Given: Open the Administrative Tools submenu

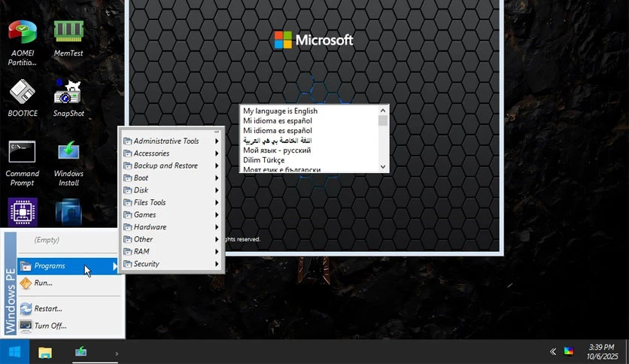Looking at the screenshot, I should point(172,141).
